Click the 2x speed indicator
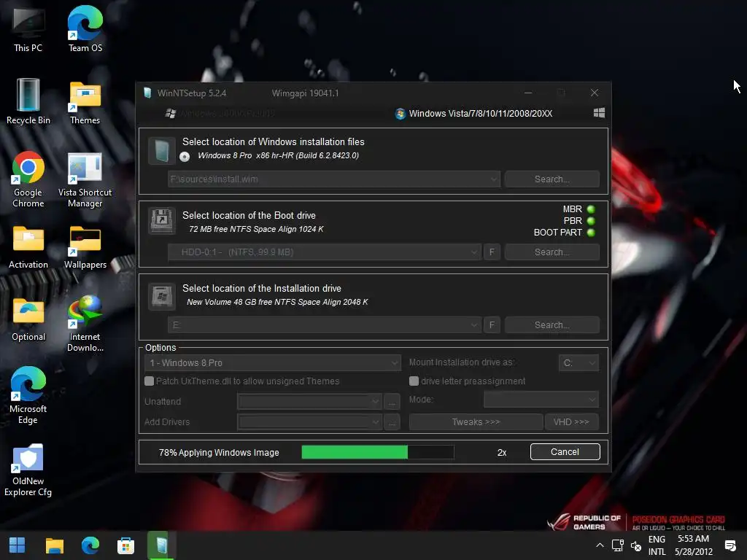 click(x=502, y=453)
